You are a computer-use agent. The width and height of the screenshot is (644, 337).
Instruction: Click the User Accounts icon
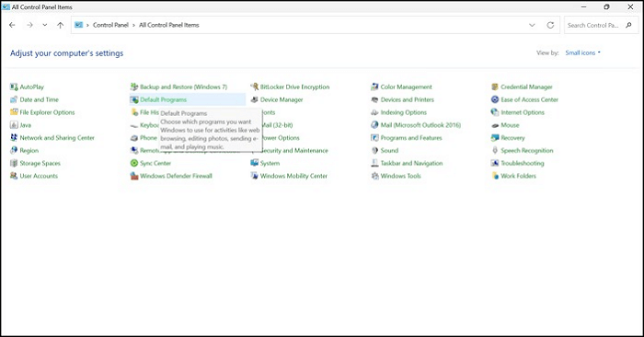pyautogui.click(x=14, y=176)
